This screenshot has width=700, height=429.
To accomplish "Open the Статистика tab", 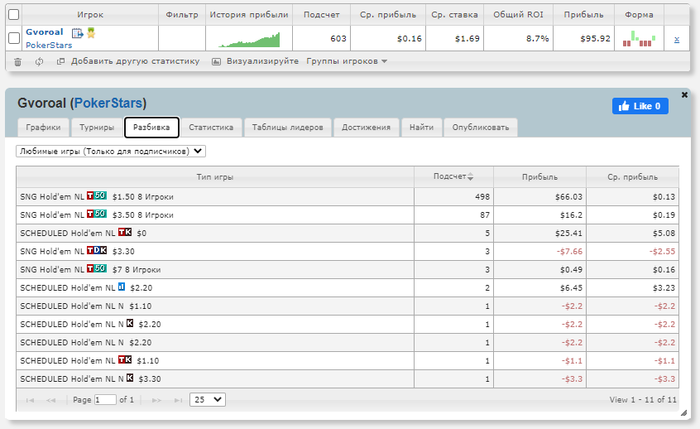I will (211, 127).
